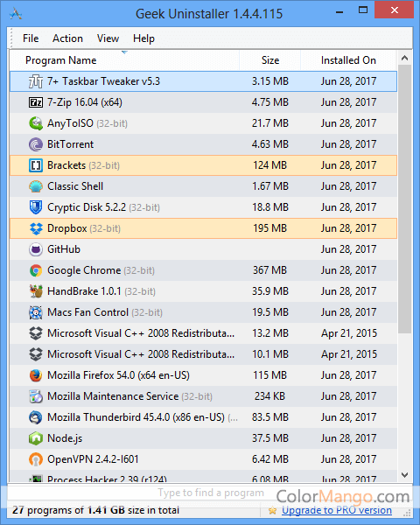Select 'Cryptic Disk 5.2.2' program name
Screen dimensions: 420x525
point(87,207)
